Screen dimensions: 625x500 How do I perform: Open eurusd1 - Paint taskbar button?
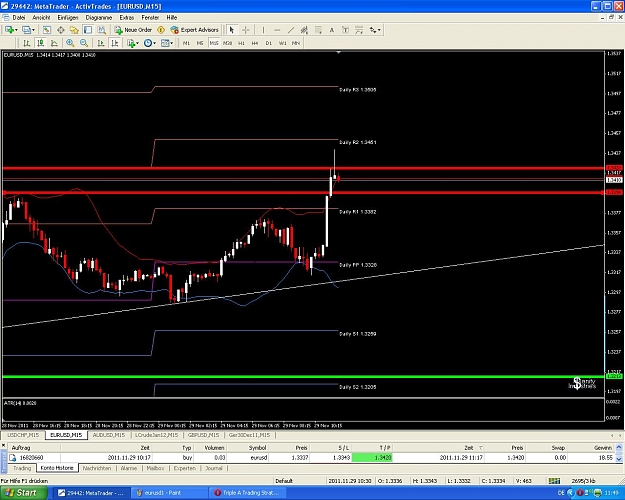(x=170, y=493)
